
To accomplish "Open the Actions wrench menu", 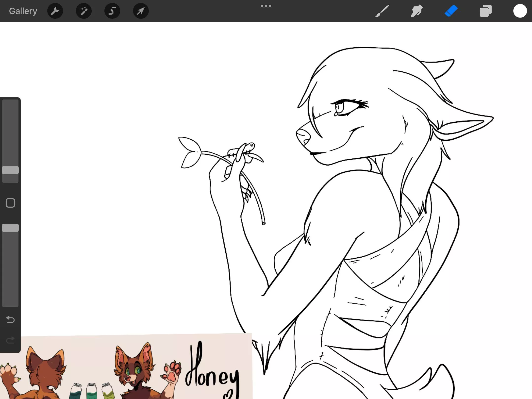I will tap(55, 11).
